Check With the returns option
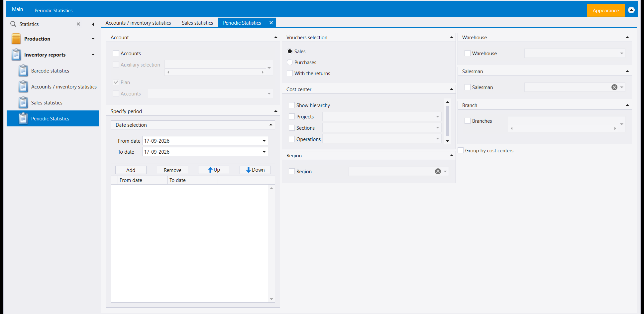The height and width of the screenshot is (314, 644). click(x=290, y=73)
